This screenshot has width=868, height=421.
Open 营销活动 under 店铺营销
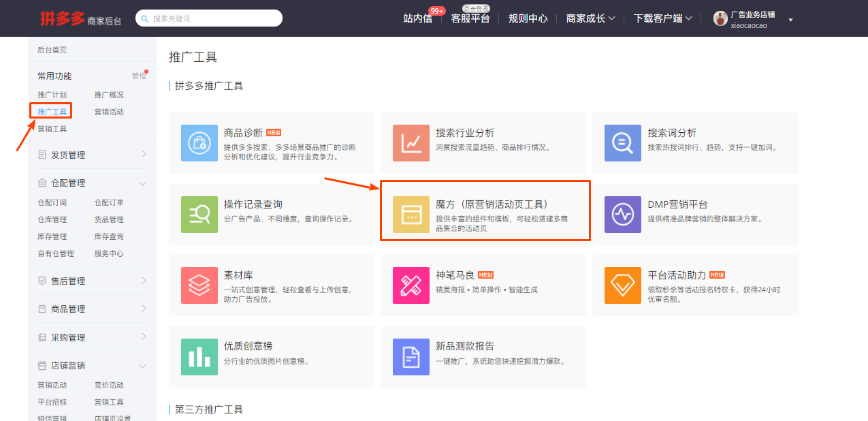click(52, 385)
